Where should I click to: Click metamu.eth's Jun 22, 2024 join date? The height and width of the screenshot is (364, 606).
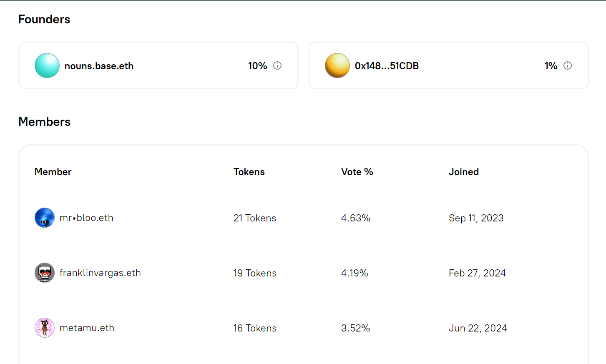click(x=478, y=328)
